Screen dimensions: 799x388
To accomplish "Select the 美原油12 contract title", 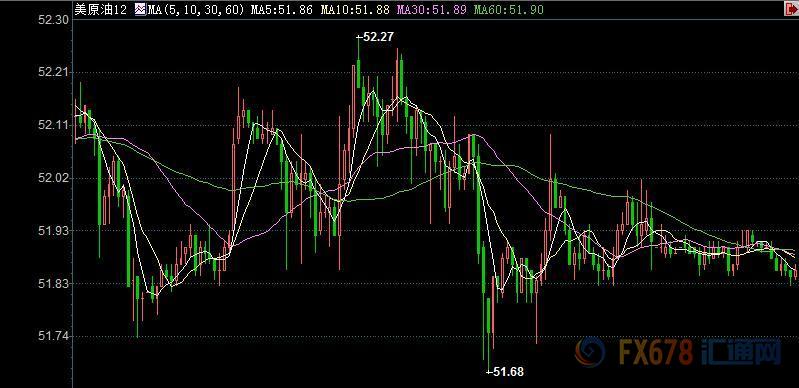I will (x=100, y=10).
